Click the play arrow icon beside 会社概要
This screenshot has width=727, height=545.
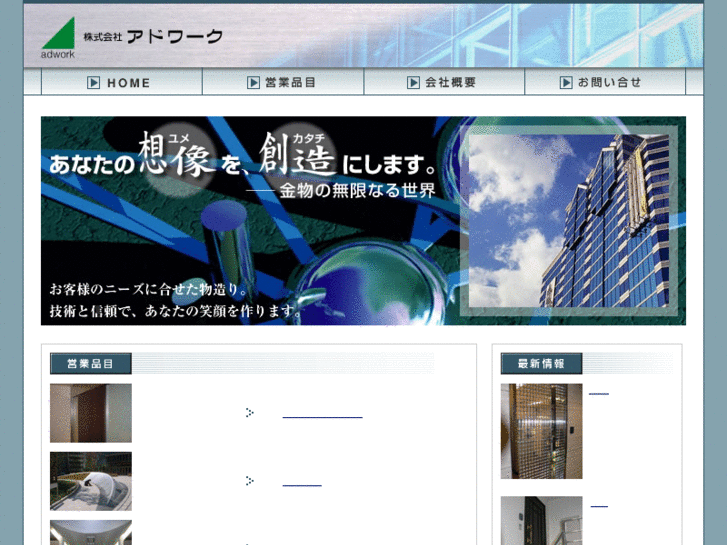pos(414,83)
